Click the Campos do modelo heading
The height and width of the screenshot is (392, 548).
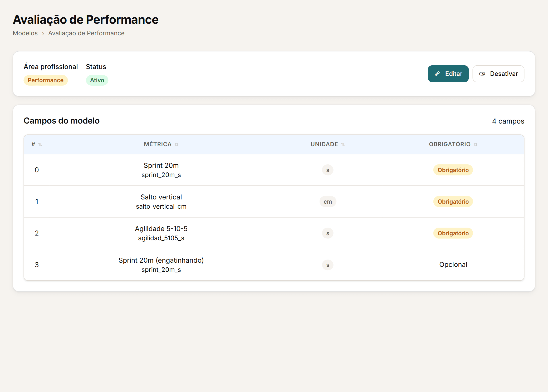[62, 121]
